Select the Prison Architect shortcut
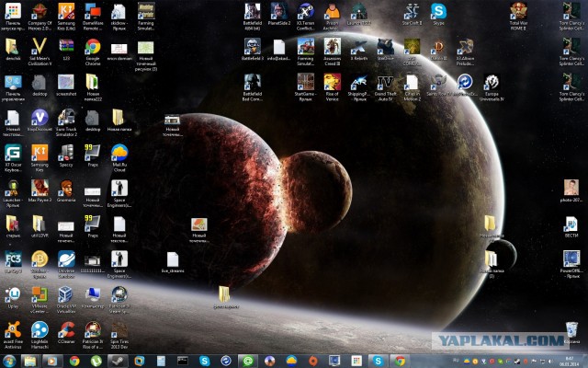Viewport: 588px width, 368px height. (x=333, y=17)
